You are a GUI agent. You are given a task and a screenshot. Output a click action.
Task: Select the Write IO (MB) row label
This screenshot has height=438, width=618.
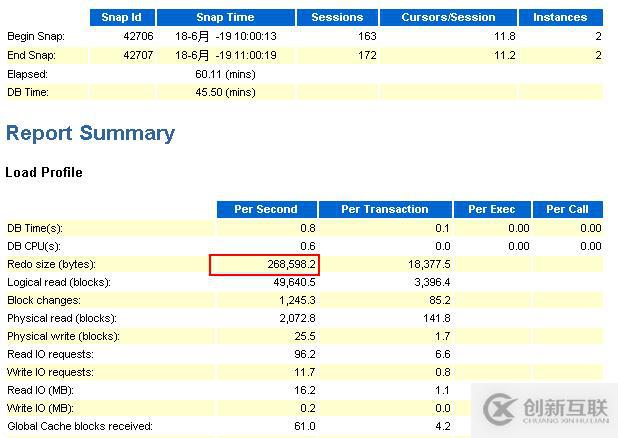click(40, 408)
